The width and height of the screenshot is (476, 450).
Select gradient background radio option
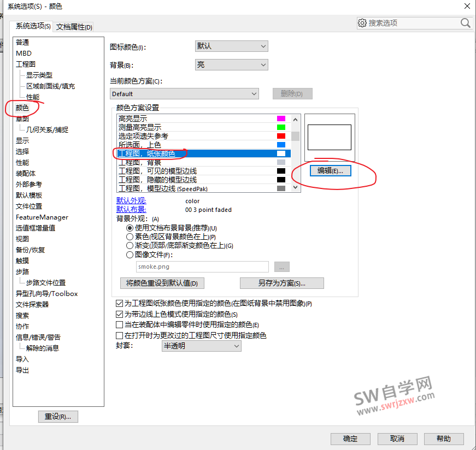(x=130, y=246)
